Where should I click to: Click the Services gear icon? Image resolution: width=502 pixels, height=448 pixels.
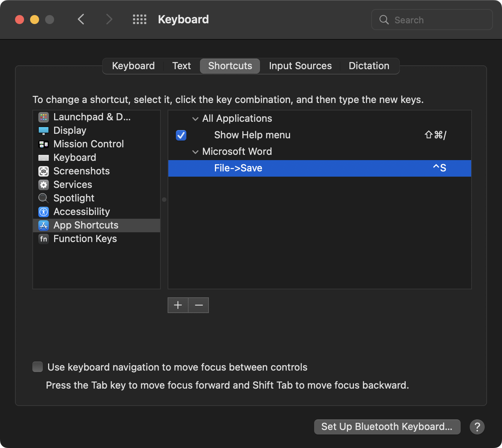(44, 185)
